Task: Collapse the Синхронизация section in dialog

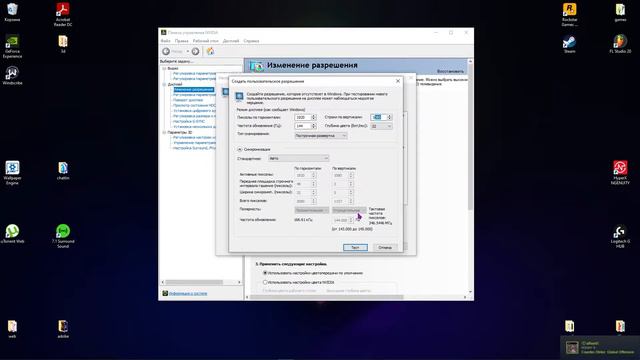Action: click(240, 149)
